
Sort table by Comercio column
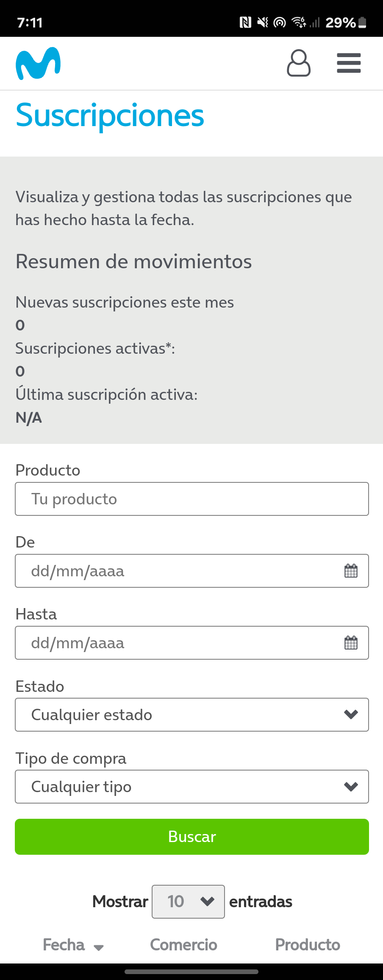click(x=183, y=945)
